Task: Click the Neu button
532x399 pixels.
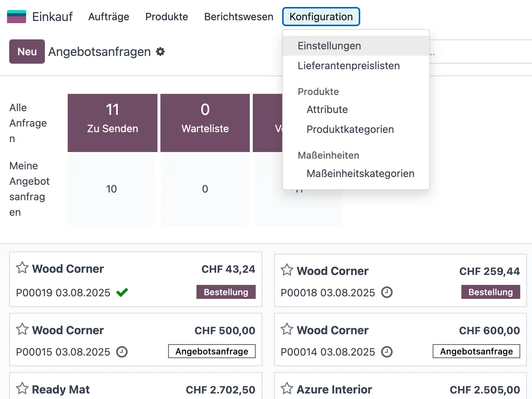Action: tap(27, 52)
